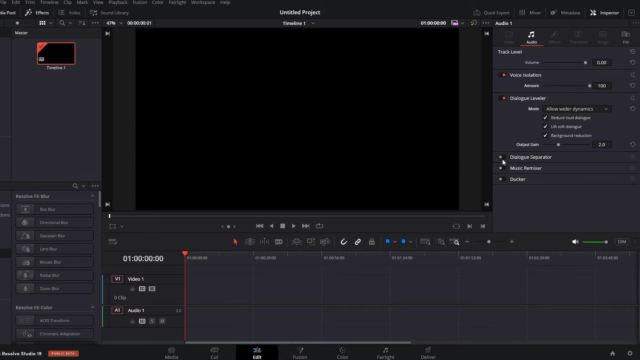Toggle the Position Lock padlock icon
The image size is (640, 360).
click(371, 242)
